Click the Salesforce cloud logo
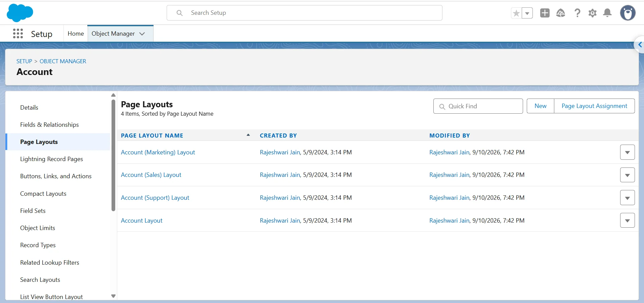 point(20,13)
